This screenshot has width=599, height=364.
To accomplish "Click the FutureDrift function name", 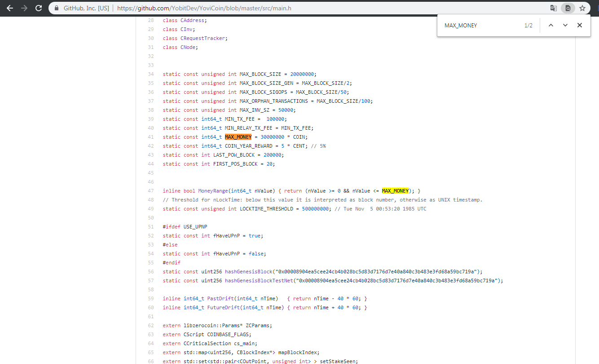I will click(223, 307).
